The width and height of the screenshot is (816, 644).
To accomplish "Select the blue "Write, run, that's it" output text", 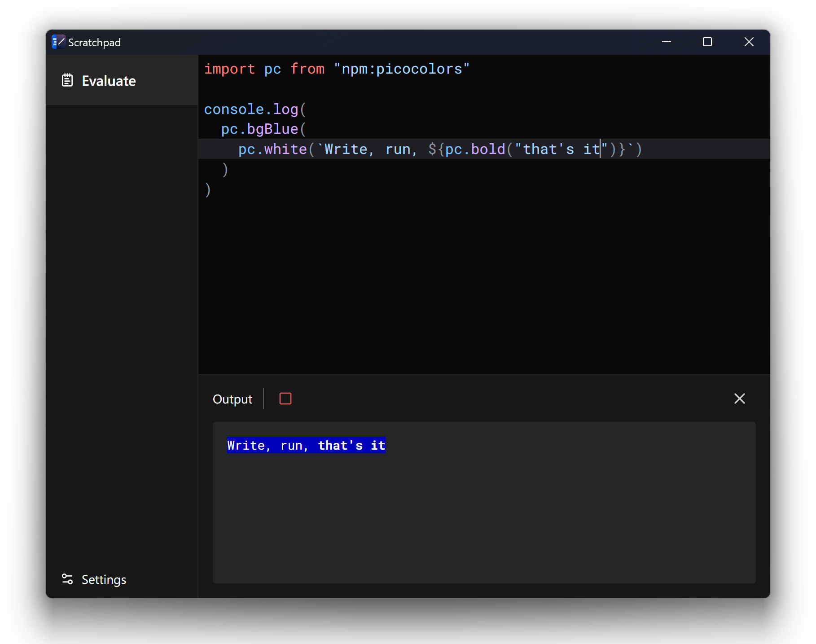I will tap(306, 445).
